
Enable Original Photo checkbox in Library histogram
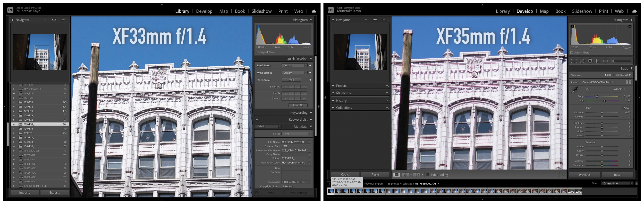257,52
